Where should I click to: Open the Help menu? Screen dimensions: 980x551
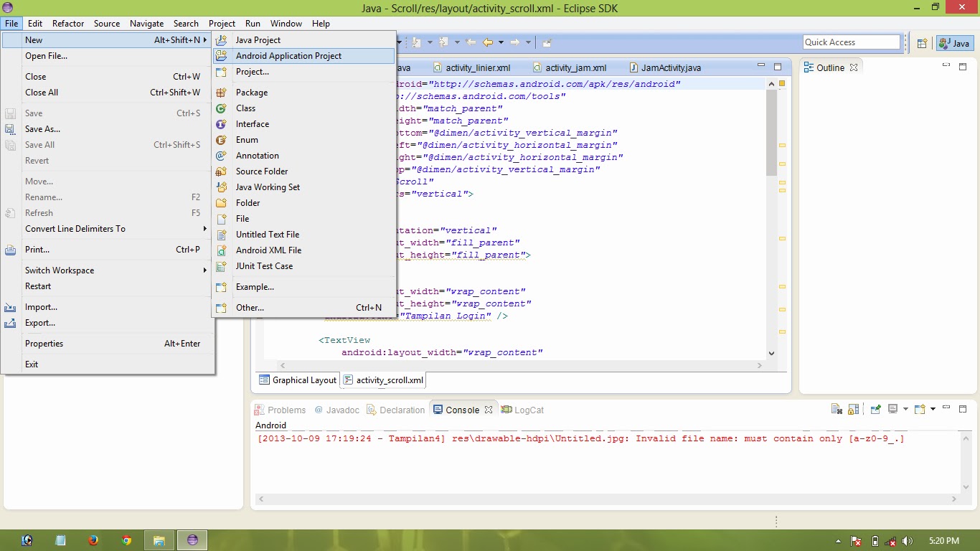tap(321, 24)
